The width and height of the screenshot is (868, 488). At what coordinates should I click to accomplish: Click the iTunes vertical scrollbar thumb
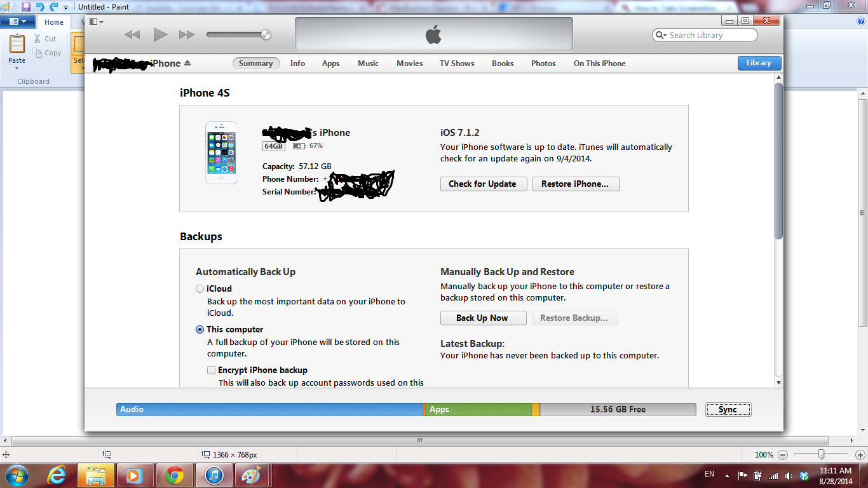779,161
